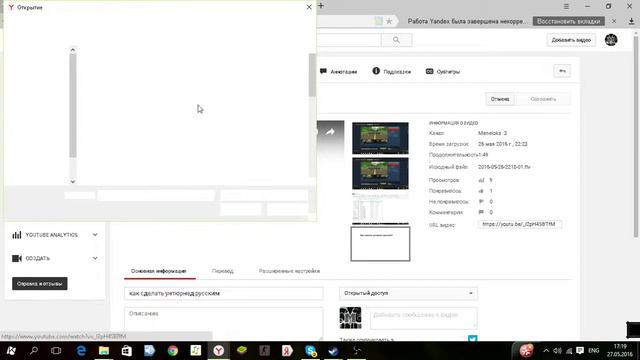Click the Отмена button
Viewport: 640px width, 360px height.
click(500, 99)
